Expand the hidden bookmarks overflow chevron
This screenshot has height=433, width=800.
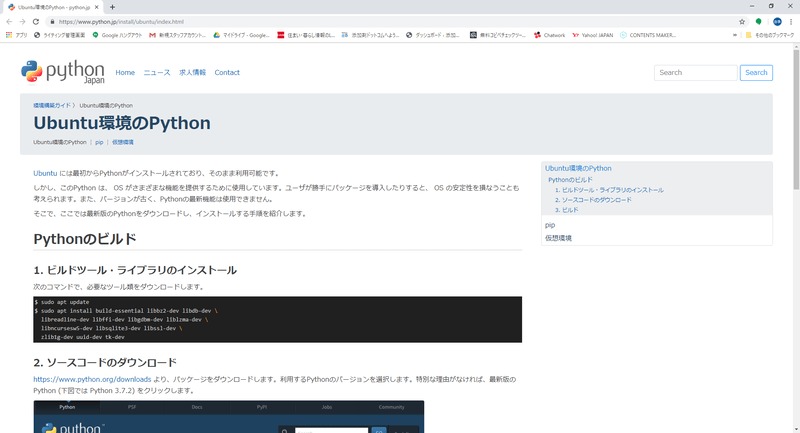tap(735, 35)
